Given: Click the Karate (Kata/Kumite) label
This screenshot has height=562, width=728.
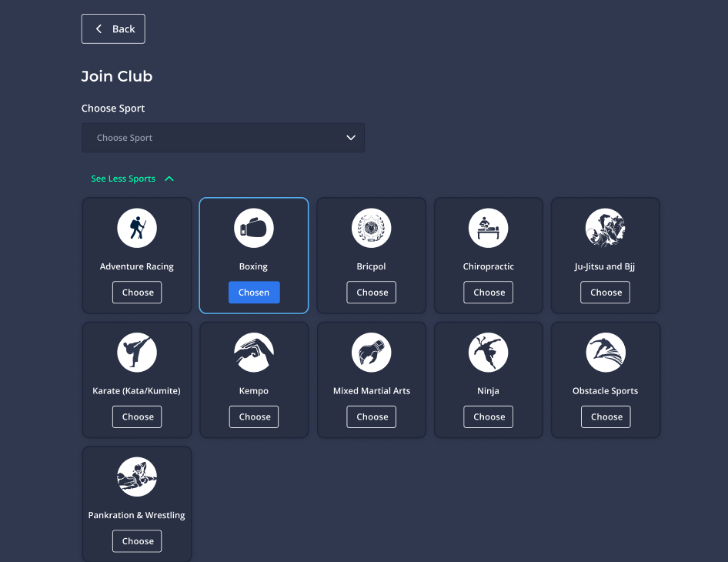Looking at the screenshot, I should (x=136, y=391).
